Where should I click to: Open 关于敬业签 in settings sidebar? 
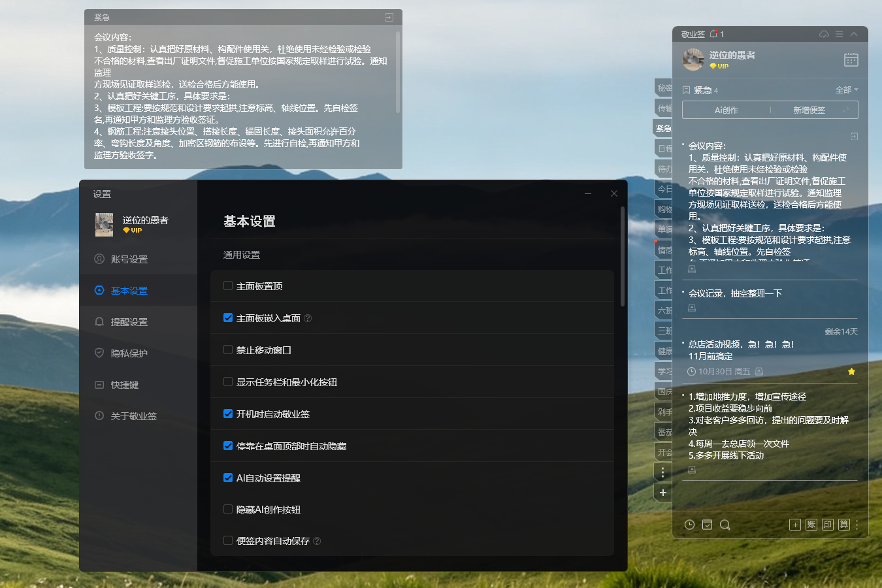coord(139,416)
